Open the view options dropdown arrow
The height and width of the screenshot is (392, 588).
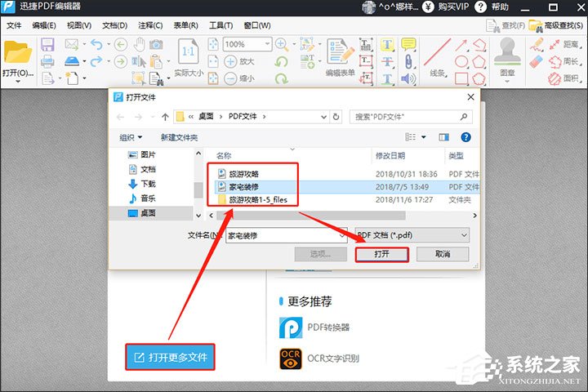coord(424,137)
